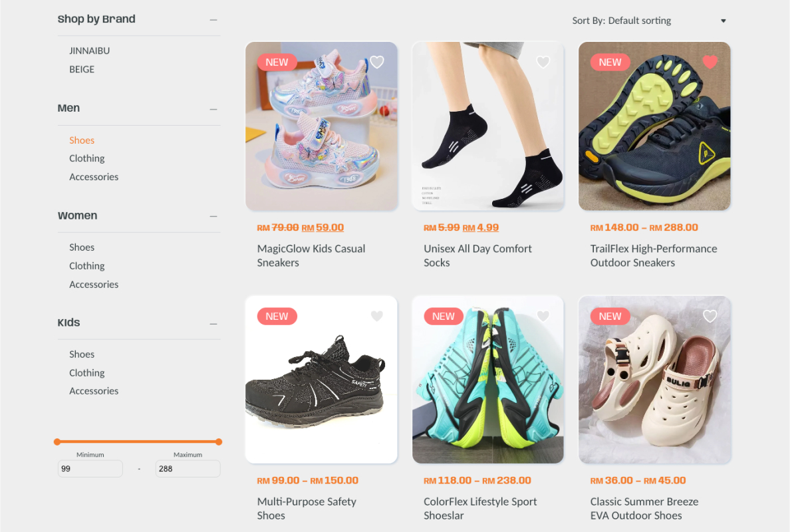Viewport: 790px width, 532px height.
Task: Add MagicGlow Kids Casual Sneakers to wishlist
Action: 377,62
